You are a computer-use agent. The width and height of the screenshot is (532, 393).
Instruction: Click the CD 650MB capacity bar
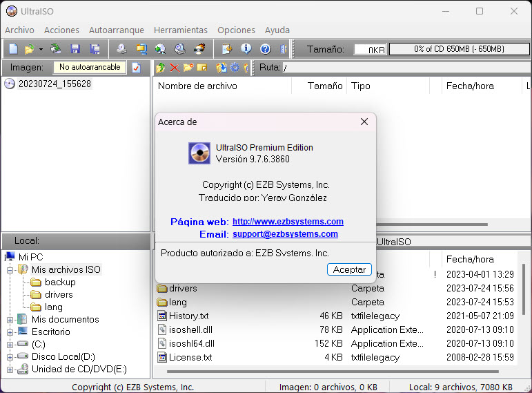[459, 49]
